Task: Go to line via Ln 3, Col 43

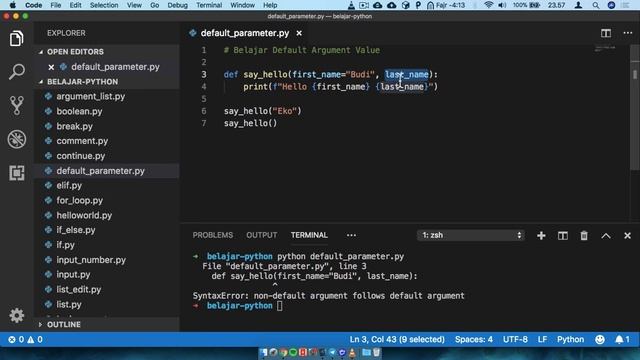Action: tap(397, 340)
